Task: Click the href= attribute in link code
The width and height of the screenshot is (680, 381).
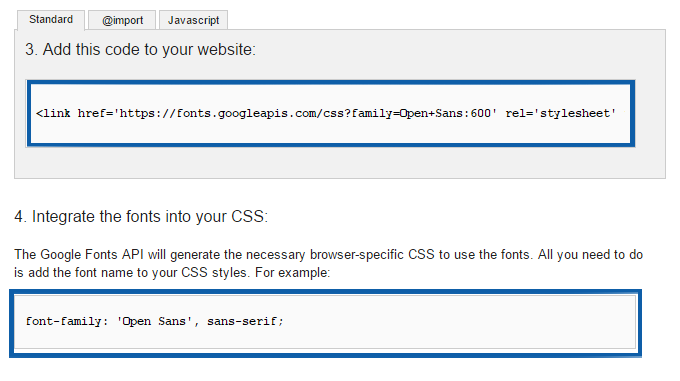Action: click(x=95, y=114)
